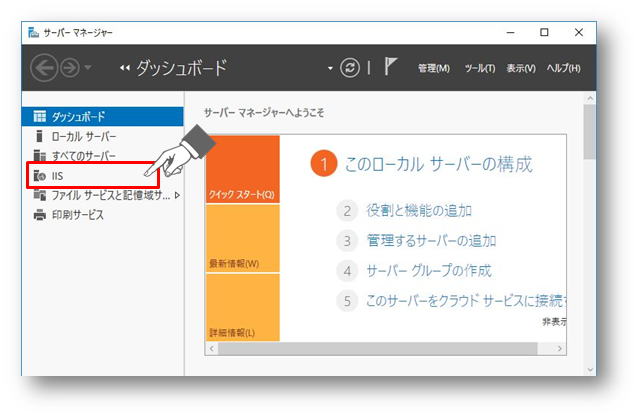The height and width of the screenshot is (418, 639).
Task: Open the navigation history dropdown arrow
Action: click(88, 68)
